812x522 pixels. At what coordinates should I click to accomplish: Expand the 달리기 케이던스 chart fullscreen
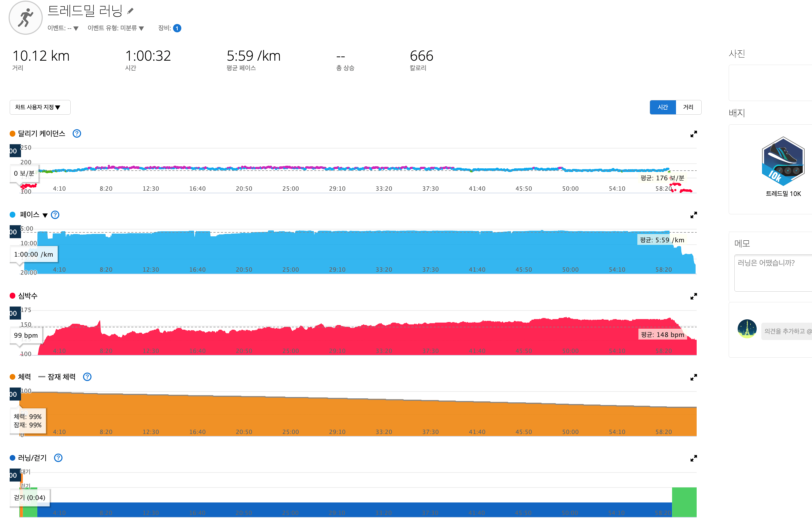pyautogui.click(x=693, y=134)
